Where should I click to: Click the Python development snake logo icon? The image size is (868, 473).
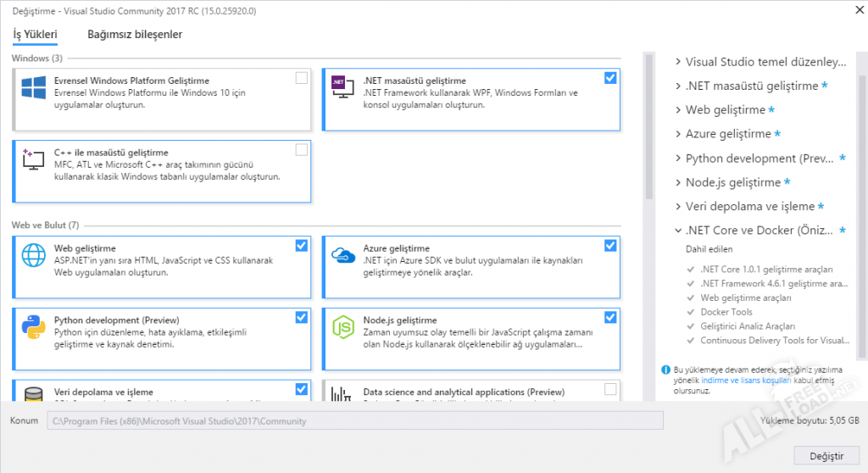(x=34, y=326)
